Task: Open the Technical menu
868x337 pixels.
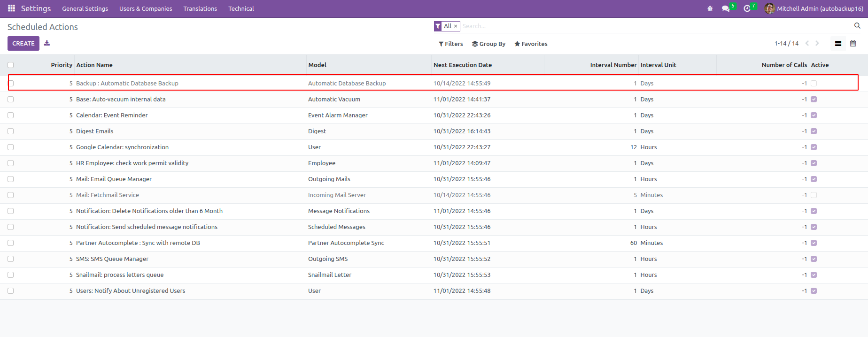Action: pyautogui.click(x=241, y=8)
